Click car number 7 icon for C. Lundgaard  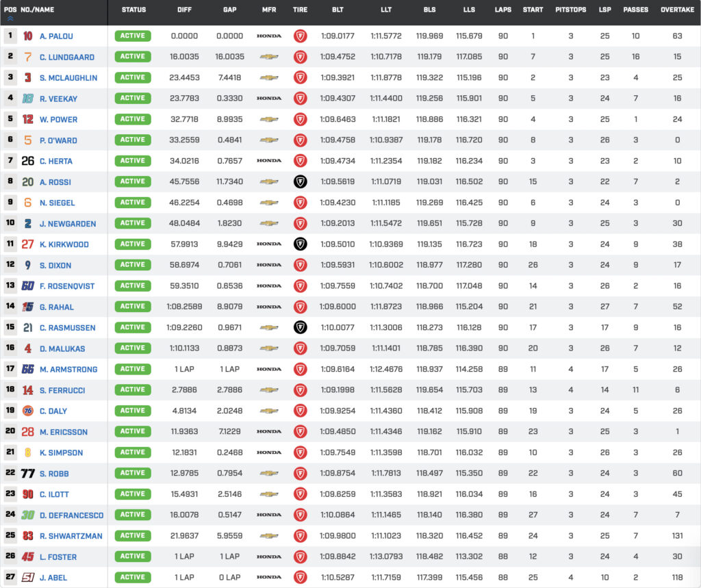[27, 57]
